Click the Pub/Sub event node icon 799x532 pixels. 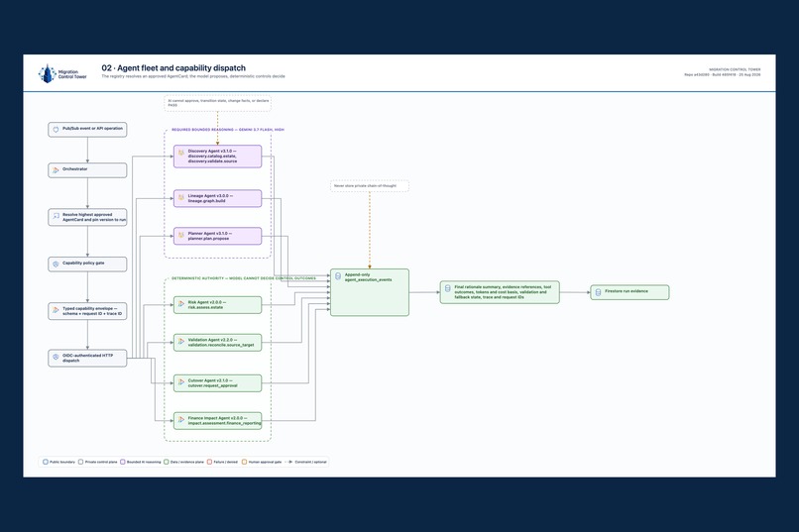click(57, 130)
